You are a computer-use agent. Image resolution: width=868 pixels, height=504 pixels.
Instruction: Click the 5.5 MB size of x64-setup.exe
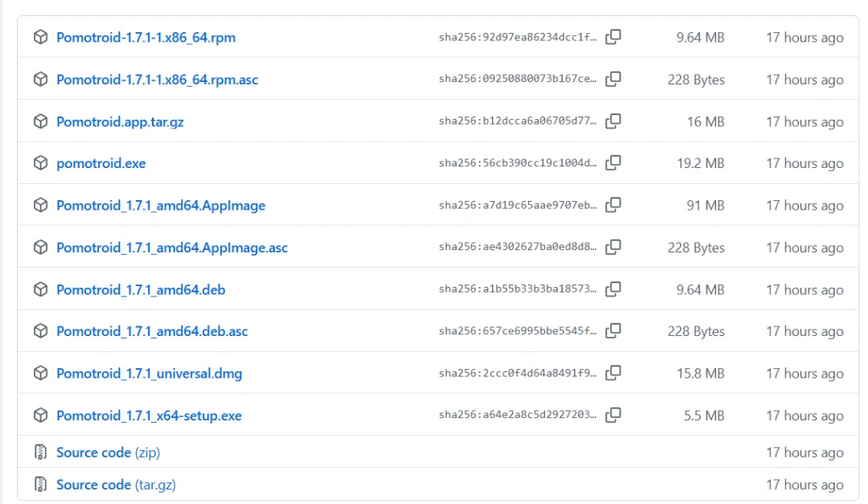click(704, 416)
